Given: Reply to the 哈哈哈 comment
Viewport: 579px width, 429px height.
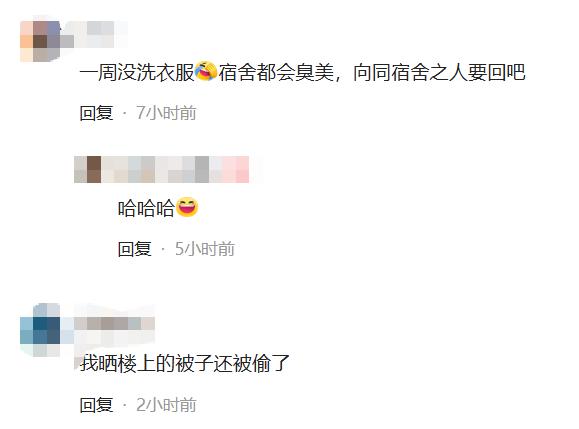Looking at the screenshot, I should pos(134,249).
